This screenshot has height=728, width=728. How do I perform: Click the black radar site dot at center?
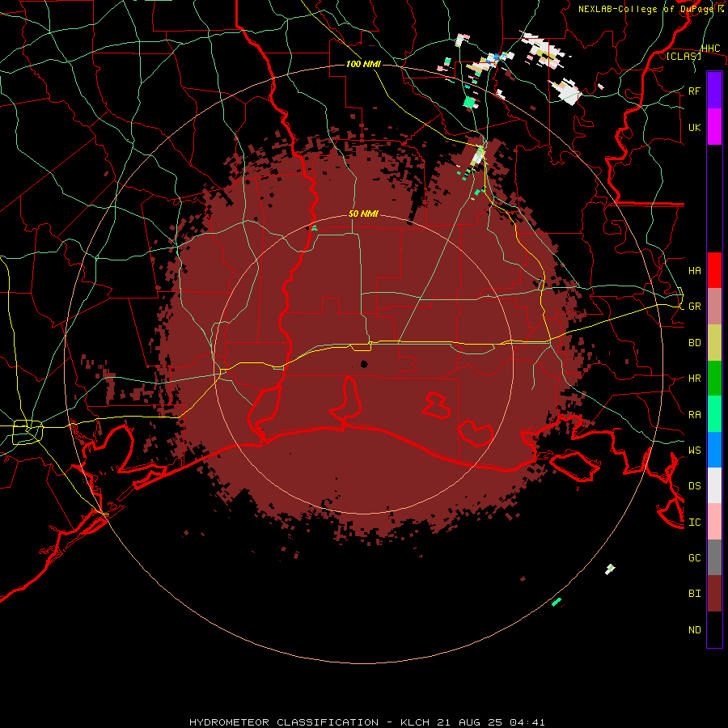(x=364, y=364)
